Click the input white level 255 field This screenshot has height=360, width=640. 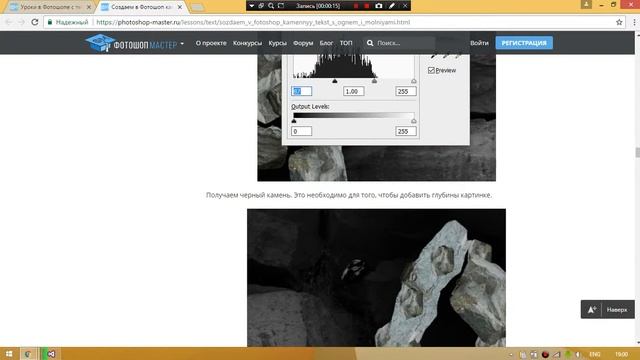[x=406, y=91]
